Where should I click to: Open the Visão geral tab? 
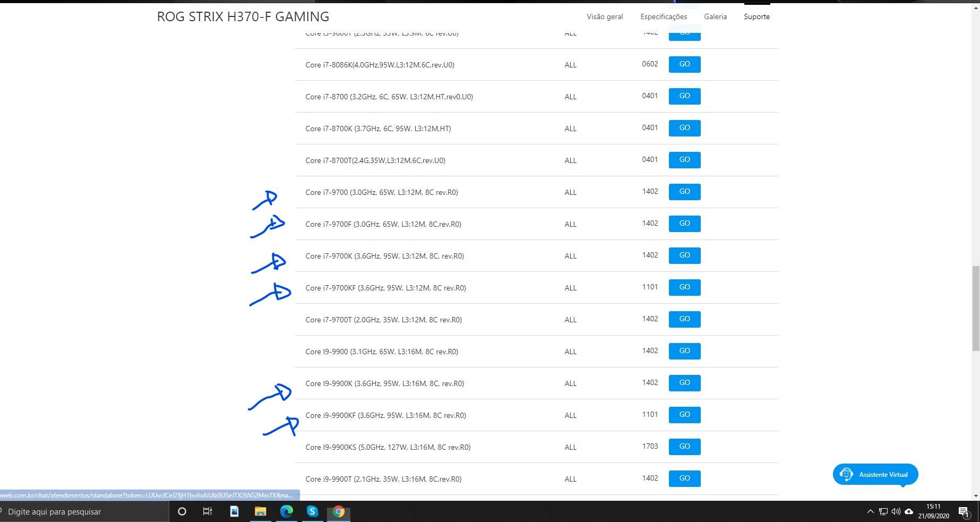(x=605, y=16)
